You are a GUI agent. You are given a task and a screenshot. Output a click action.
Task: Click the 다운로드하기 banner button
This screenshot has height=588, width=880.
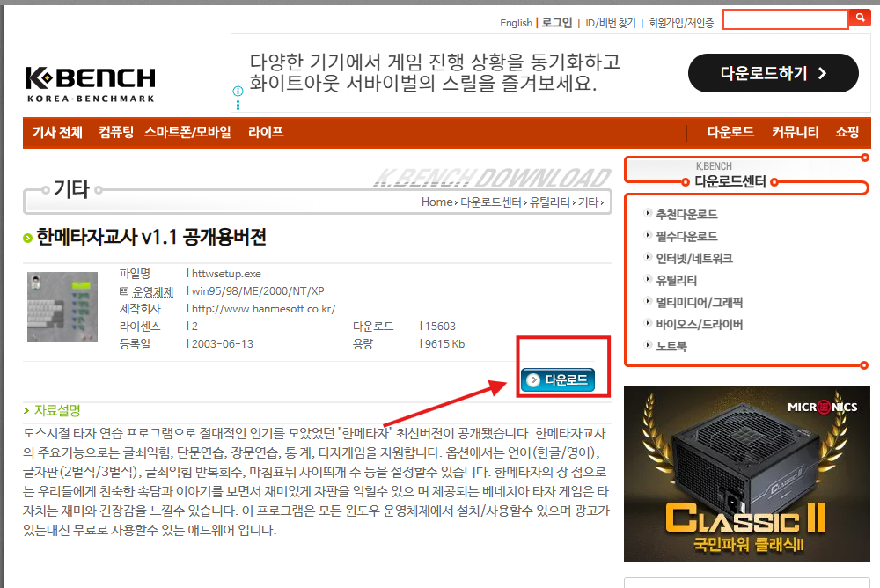(x=773, y=73)
